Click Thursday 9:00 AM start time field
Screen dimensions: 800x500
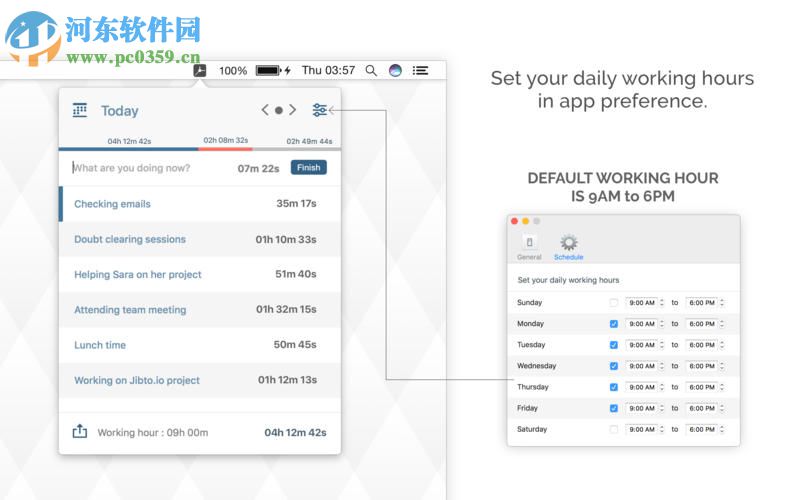pyautogui.click(x=641, y=387)
